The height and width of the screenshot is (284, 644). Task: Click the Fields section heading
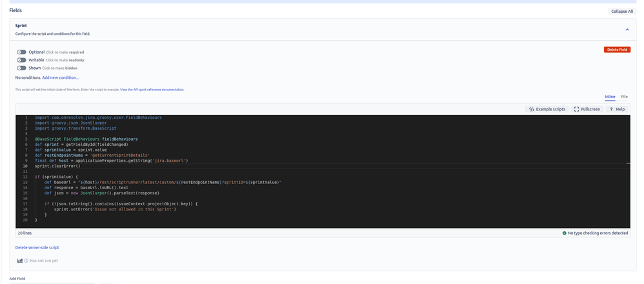(15, 10)
